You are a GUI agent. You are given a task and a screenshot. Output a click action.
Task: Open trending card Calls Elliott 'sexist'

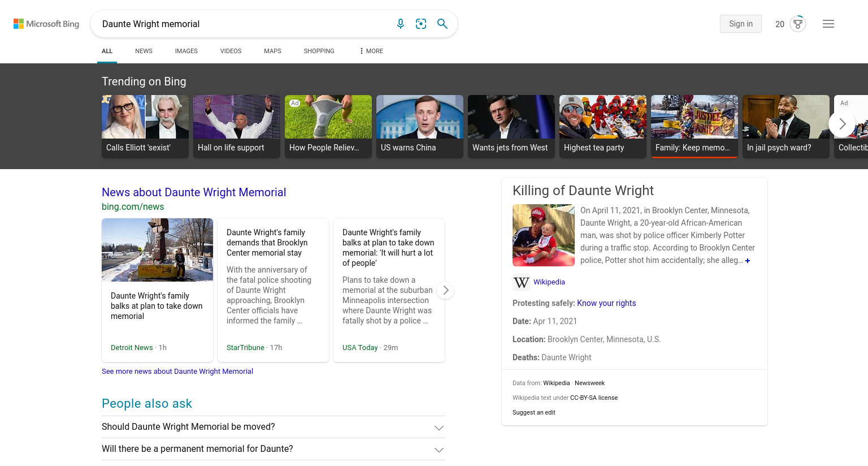(145, 126)
